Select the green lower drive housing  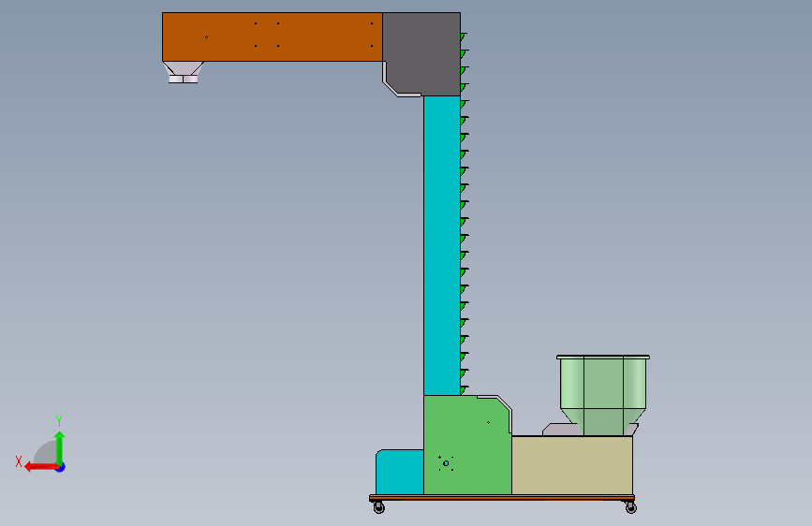(x=466, y=446)
